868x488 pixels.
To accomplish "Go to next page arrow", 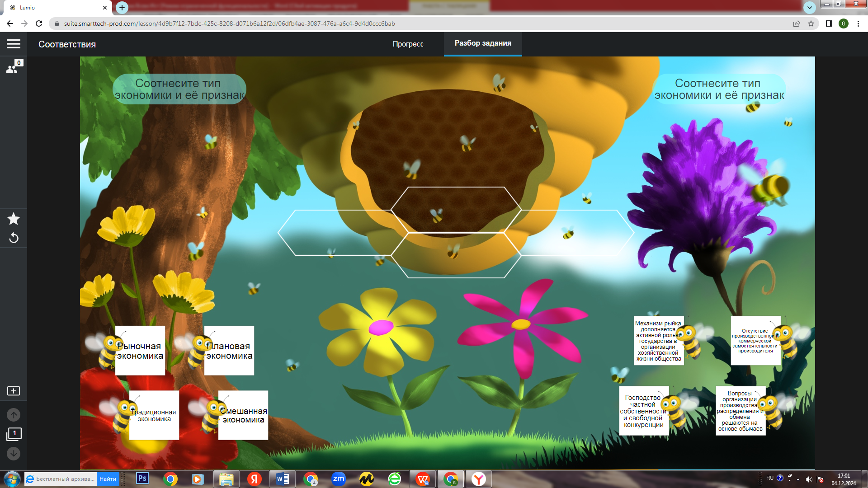I will (x=14, y=453).
